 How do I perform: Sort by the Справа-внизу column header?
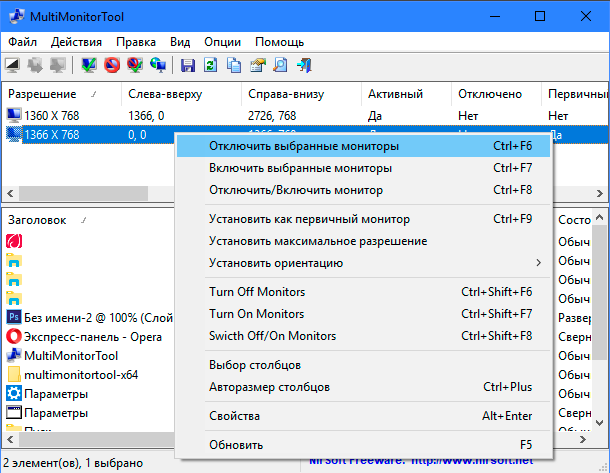(x=301, y=94)
